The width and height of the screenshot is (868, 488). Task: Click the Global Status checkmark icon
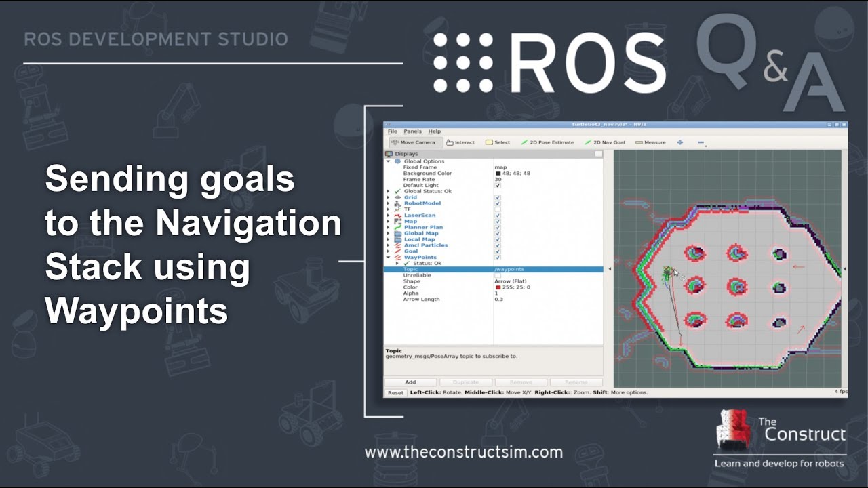tap(398, 191)
